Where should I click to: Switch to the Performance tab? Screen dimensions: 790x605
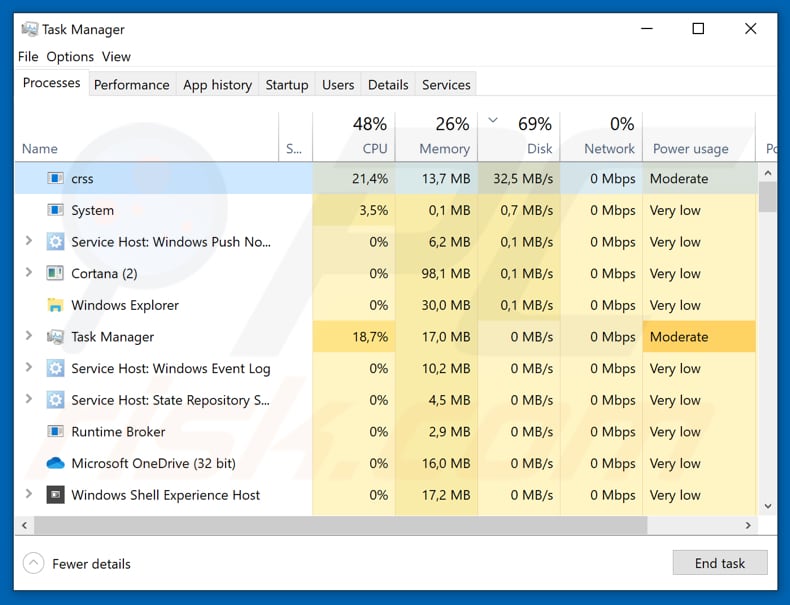131,85
